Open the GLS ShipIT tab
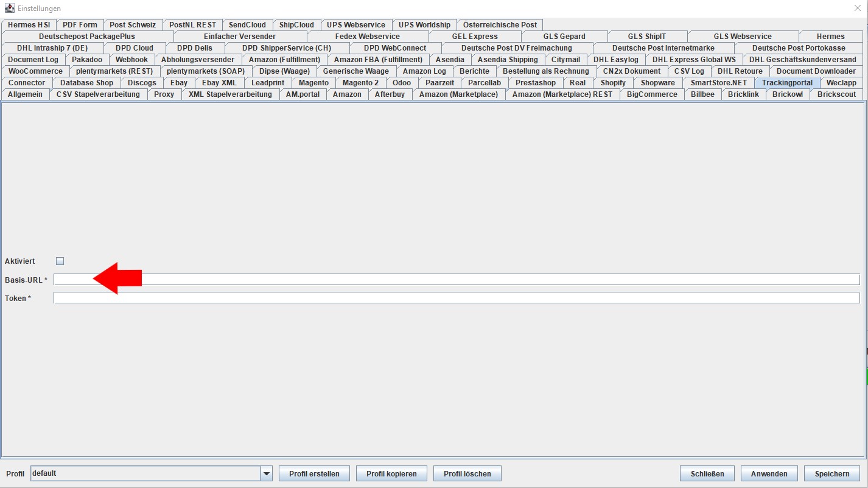 pos(647,37)
